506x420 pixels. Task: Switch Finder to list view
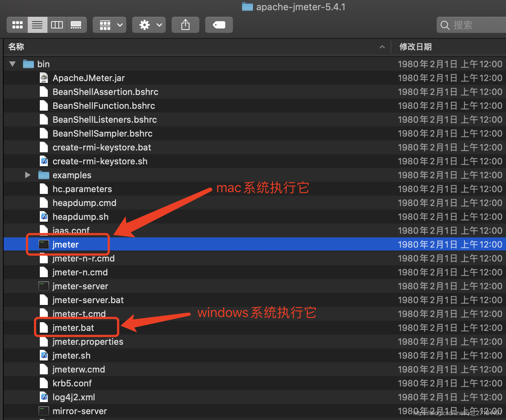[37, 25]
